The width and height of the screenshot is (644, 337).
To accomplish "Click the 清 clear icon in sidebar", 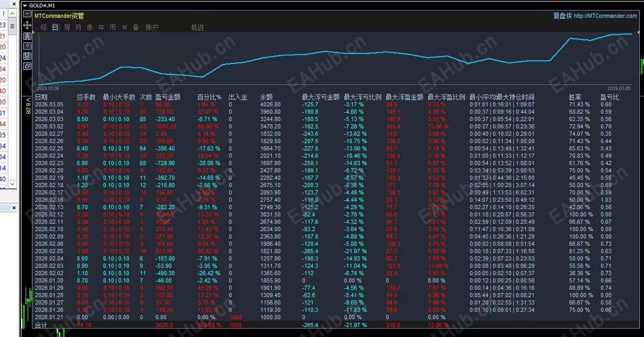I will 27,36.
